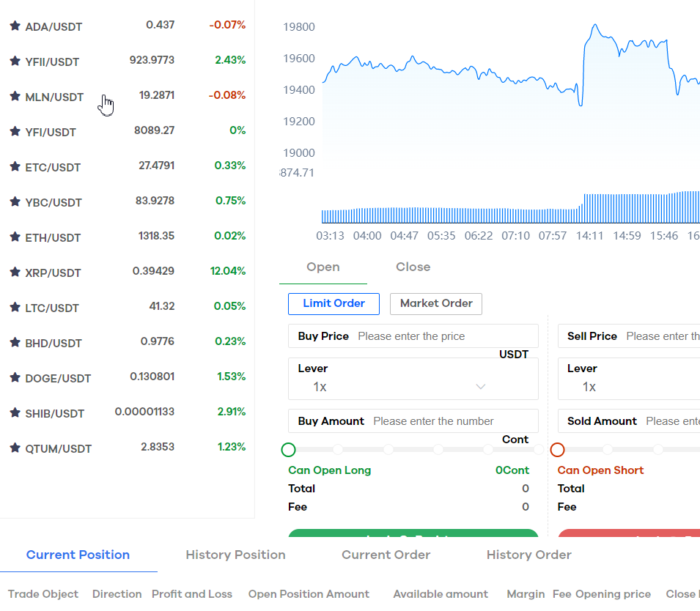Image resolution: width=700 pixels, height=611 pixels.
Task: Expand the buy-side Lever 1x dropdown
Action: click(x=413, y=379)
